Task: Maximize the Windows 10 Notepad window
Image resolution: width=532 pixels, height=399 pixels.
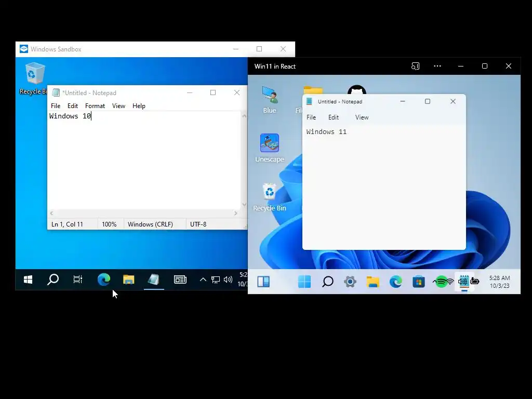Action: click(212, 92)
